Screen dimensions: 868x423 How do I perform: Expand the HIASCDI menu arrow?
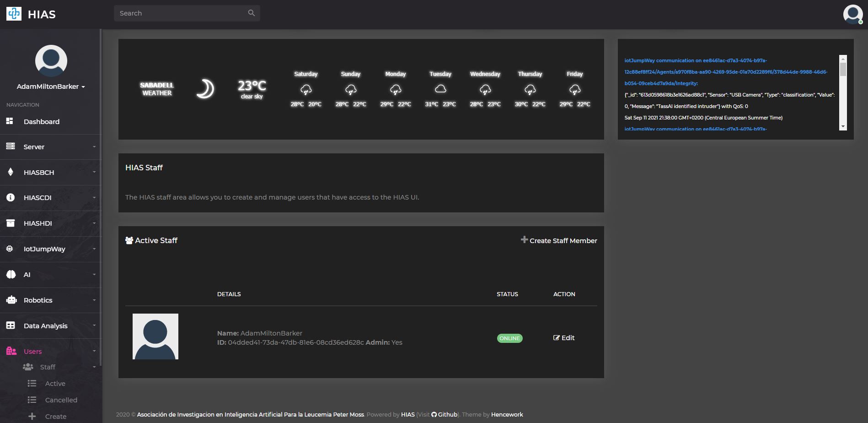(94, 198)
